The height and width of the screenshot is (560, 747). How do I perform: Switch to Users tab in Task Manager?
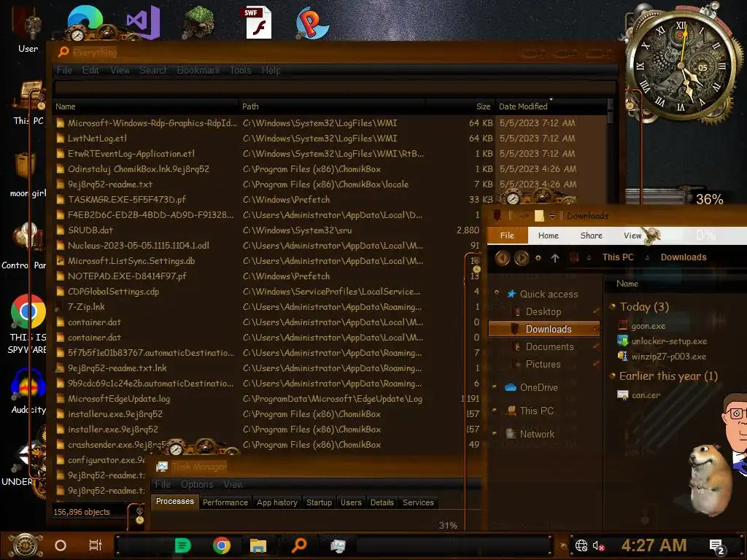[351, 502]
